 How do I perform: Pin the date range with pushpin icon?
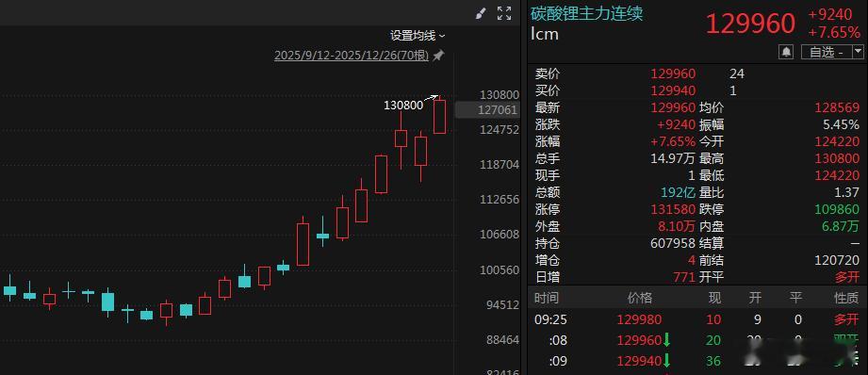[438, 56]
